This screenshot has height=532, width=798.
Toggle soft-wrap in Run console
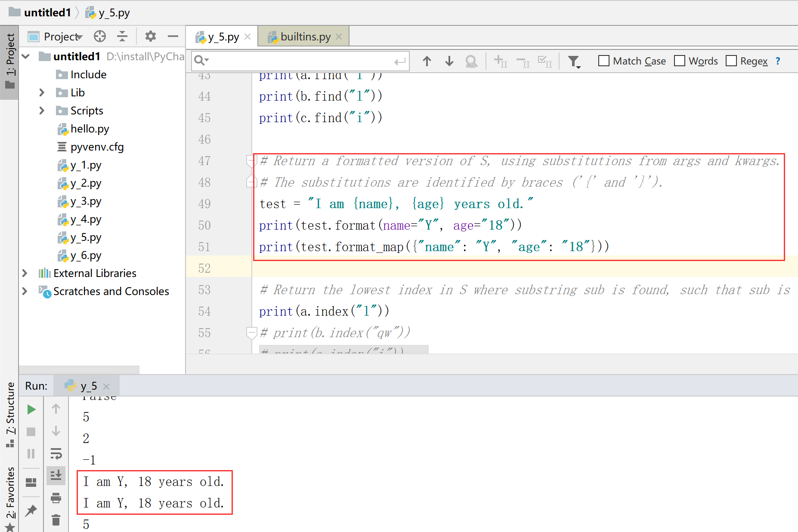56,454
